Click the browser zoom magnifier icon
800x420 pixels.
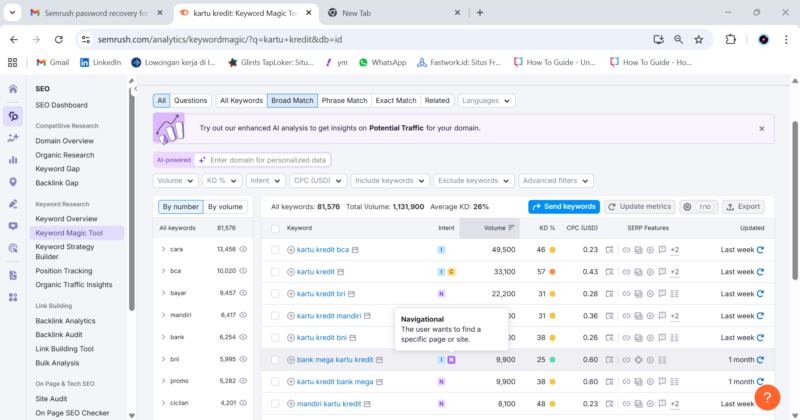678,39
